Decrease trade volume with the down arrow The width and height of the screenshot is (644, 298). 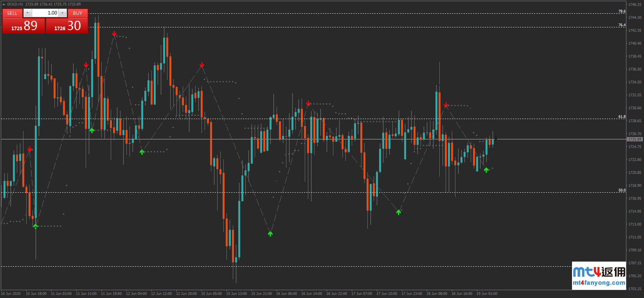point(27,13)
